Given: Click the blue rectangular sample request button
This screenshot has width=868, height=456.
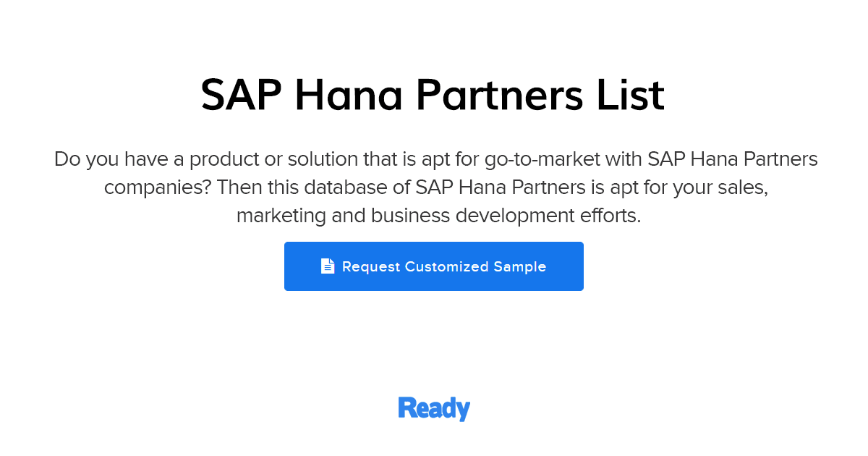Looking at the screenshot, I should (434, 266).
